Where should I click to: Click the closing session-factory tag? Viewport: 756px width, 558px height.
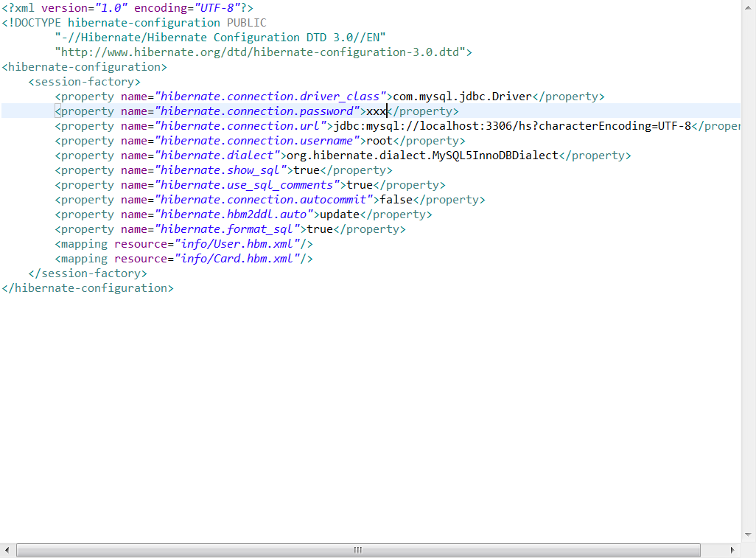88,273
